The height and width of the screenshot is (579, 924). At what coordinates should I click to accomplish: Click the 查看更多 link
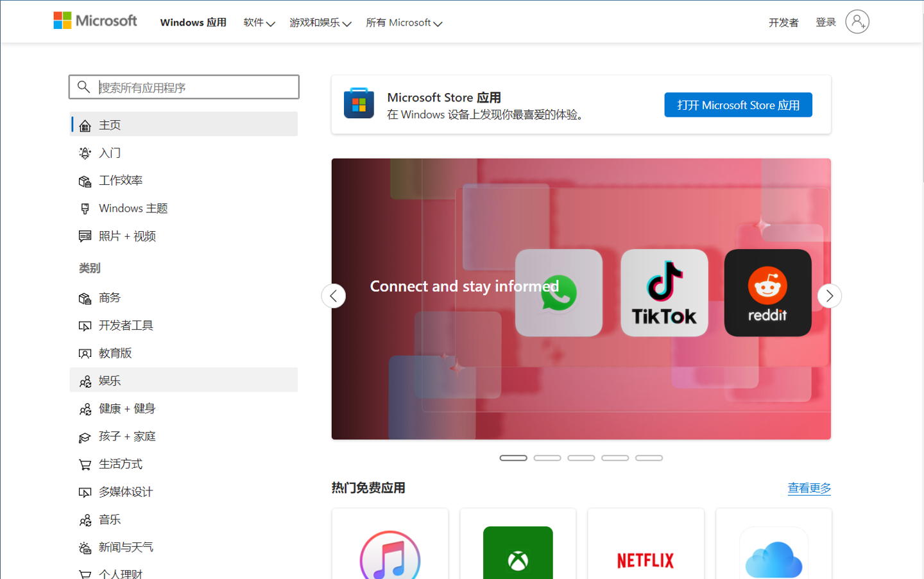[809, 488]
